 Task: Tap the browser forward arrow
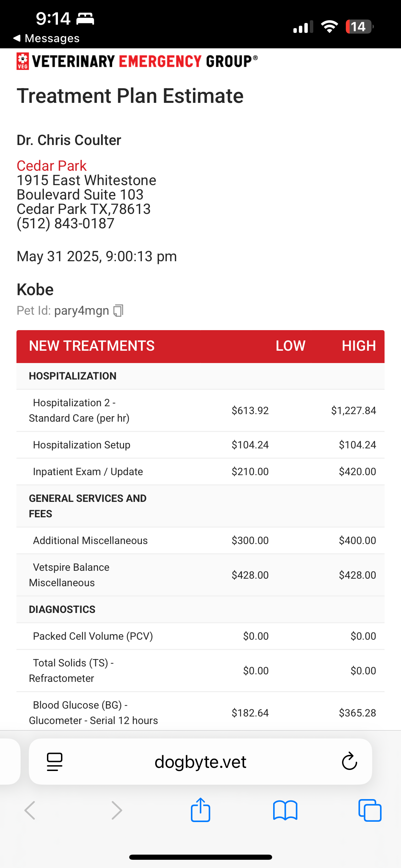point(117,810)
